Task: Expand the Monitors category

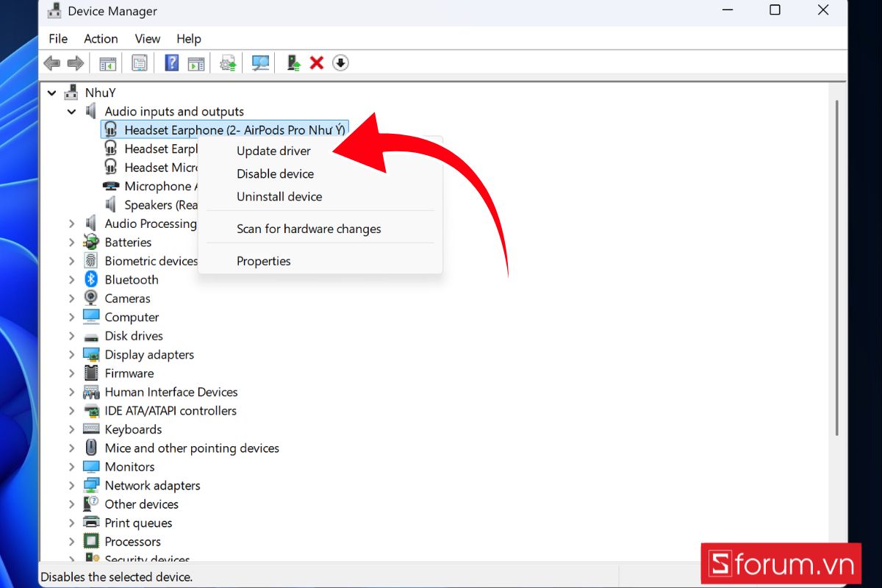Action: [x=71, y=467]
